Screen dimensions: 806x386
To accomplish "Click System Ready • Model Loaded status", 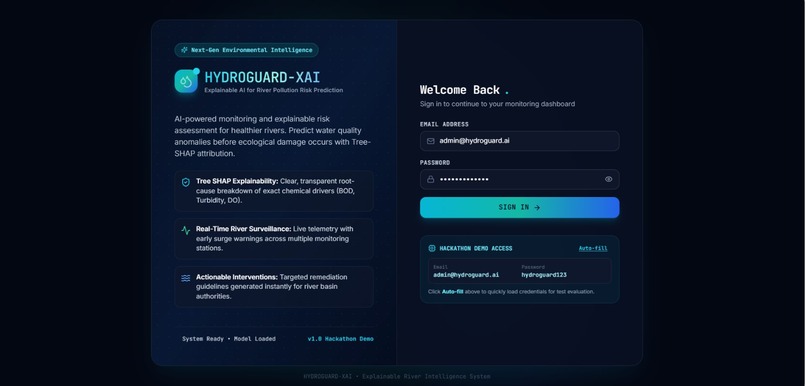I will 229,339.
